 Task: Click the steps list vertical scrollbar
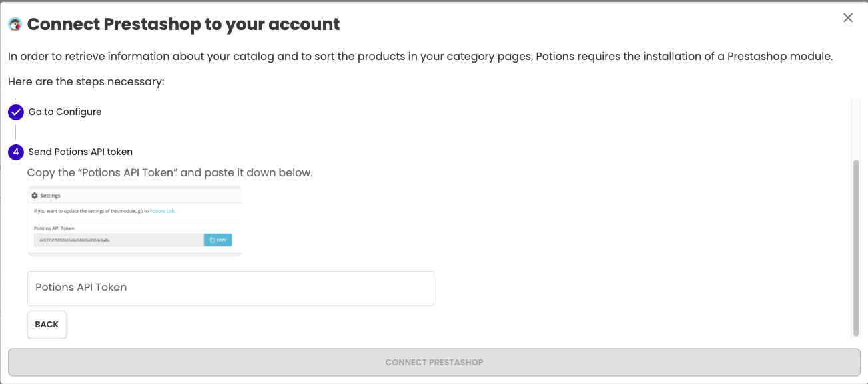pyautogui.click(x=856, y=248)
